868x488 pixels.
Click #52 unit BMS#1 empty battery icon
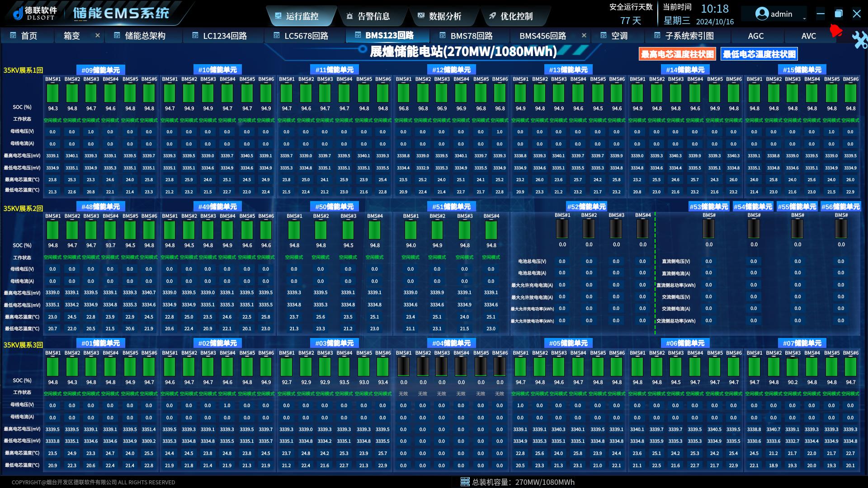(562, 229)
